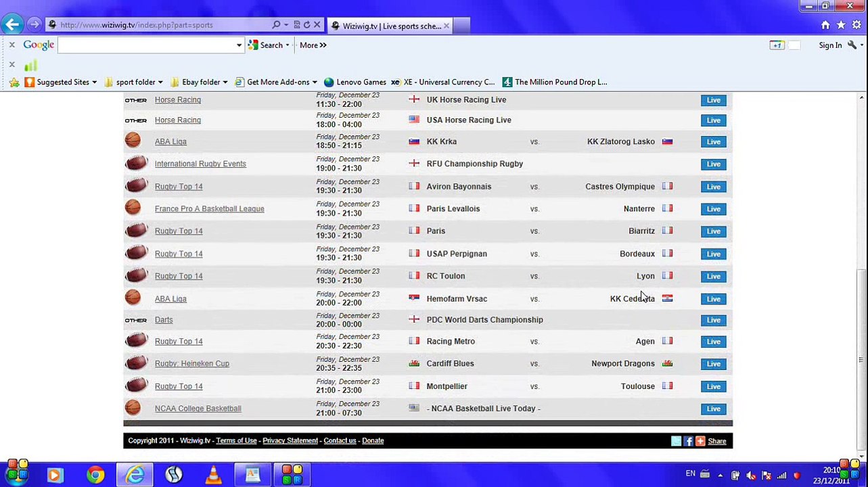Click Live button for NCAA Basketball Live Today
Screen dimensions: 868x487
tap(713, 409)
